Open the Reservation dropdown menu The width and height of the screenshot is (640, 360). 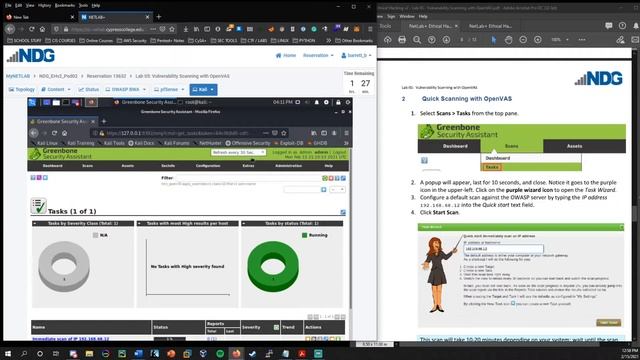(x=318, y=55)
